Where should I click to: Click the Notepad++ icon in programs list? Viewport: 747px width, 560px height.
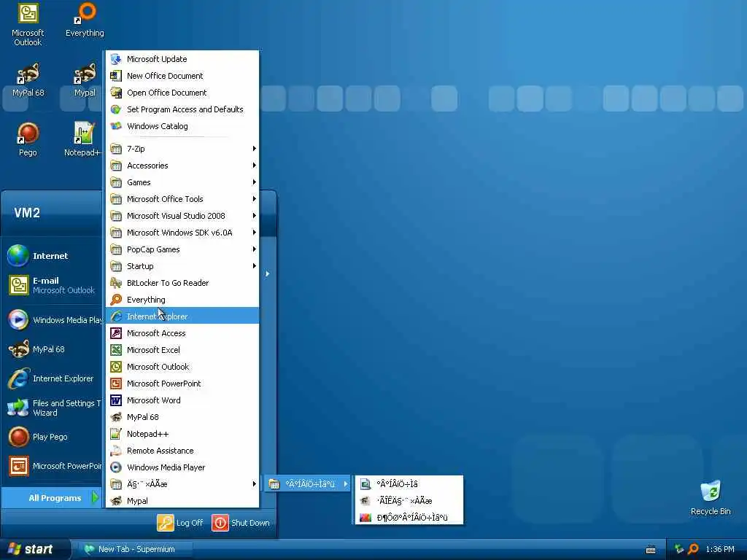point(116,434)
